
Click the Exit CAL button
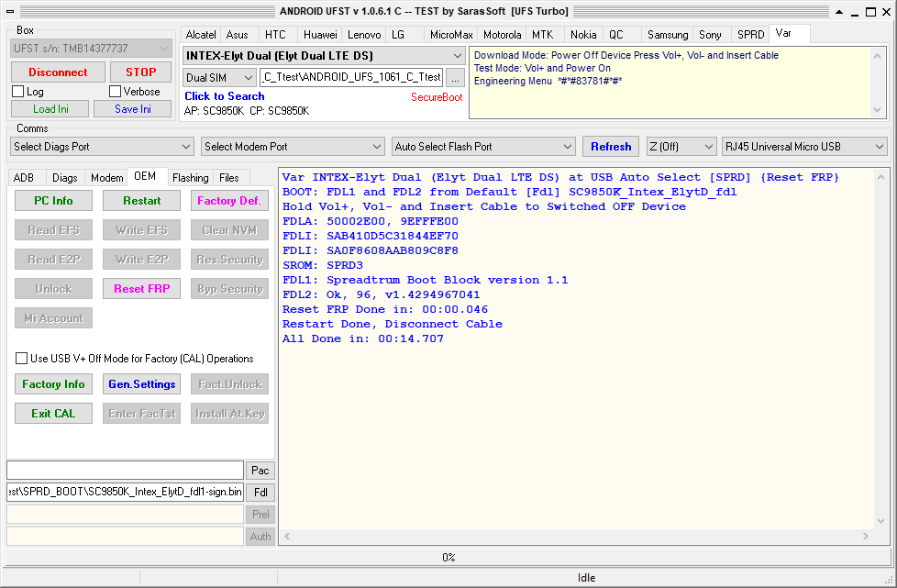[53, 414]
